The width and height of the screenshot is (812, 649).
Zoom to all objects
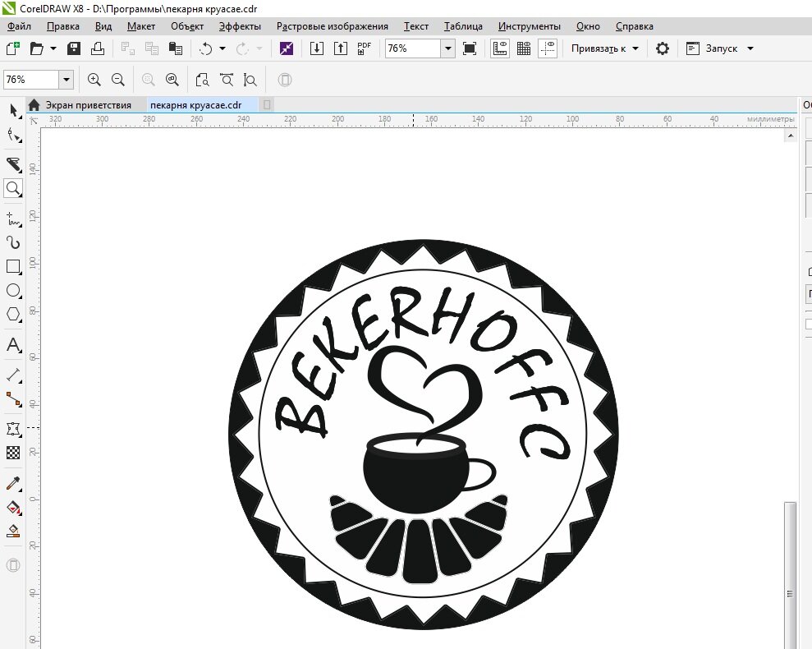(172, 80)
